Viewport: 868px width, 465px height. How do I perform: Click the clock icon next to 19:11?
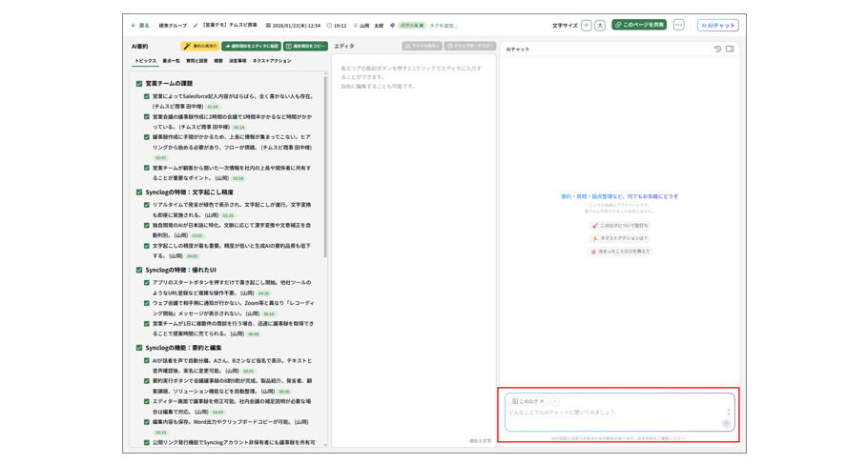click(329, 26)
